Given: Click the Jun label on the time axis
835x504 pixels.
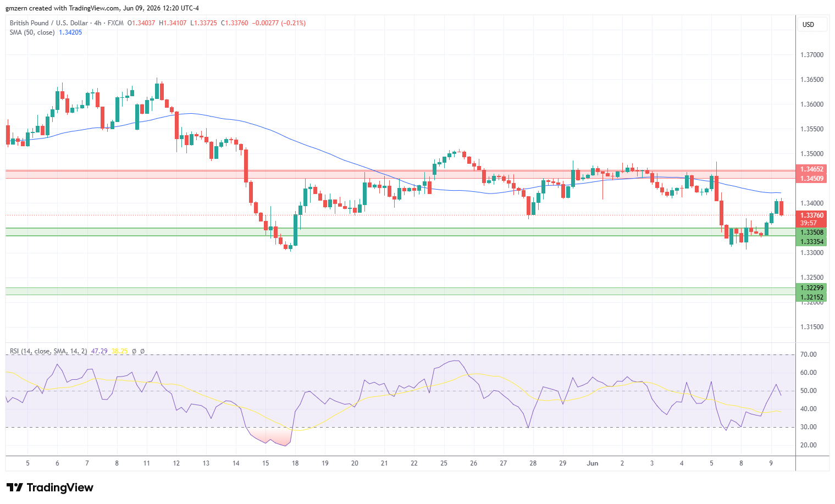Looking at the screenshot, I should pyautogui.click(x=593, y=463).
